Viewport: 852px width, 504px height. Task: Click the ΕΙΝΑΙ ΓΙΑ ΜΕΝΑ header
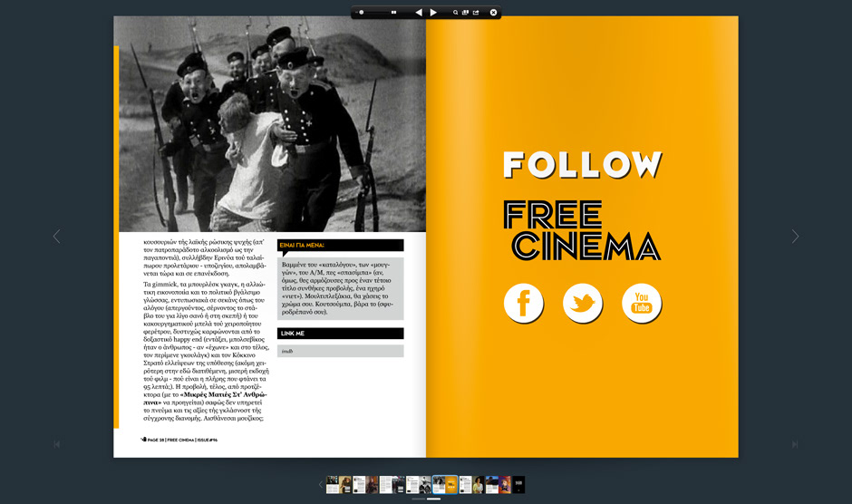pyautogui.click(x=340, y=246)
